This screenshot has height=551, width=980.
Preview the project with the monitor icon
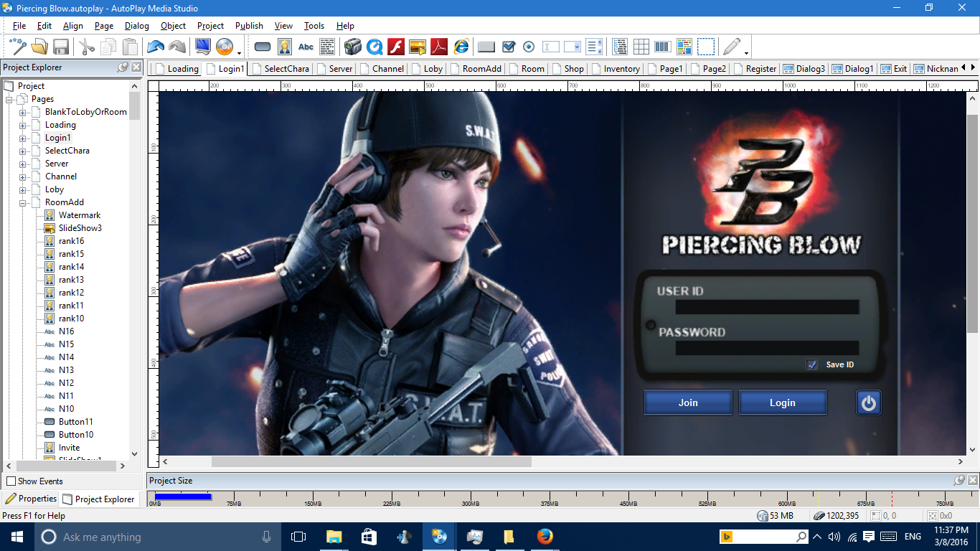[x=203, y=47]
